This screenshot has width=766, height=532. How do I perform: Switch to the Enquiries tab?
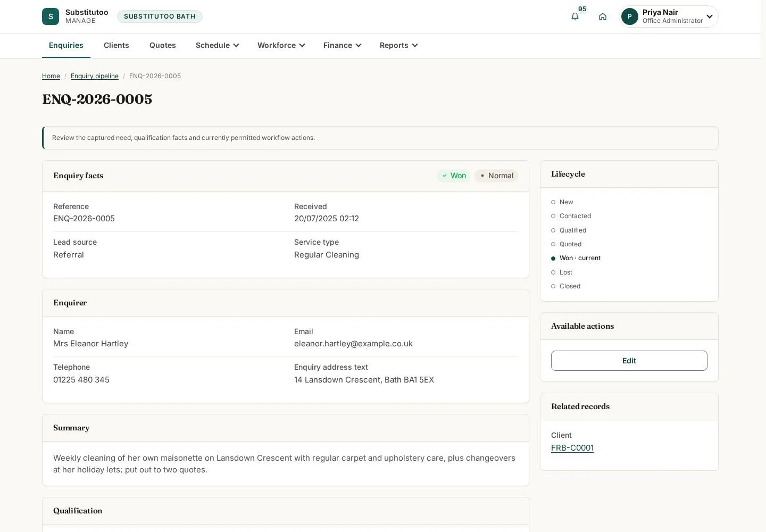click(x=66, y=45)
